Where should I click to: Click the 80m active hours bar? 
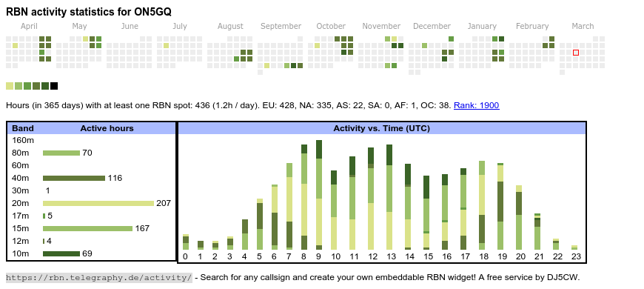click(x=61, y=153)
